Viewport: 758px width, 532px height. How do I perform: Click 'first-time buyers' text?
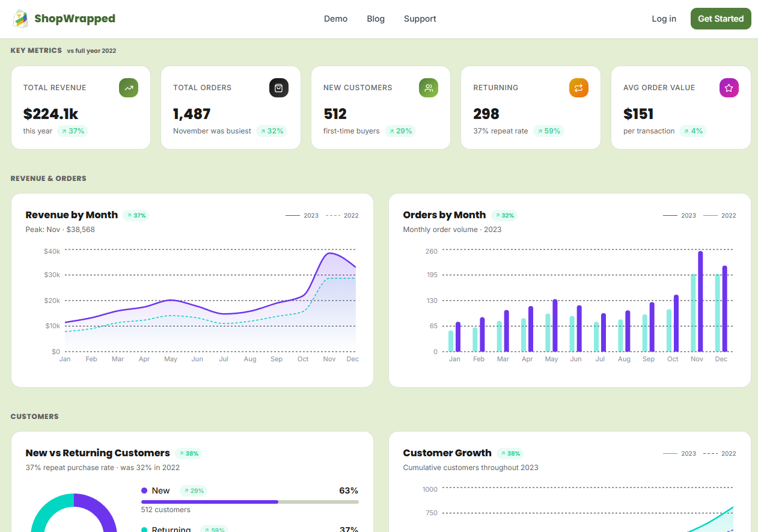tap(352, 131)
